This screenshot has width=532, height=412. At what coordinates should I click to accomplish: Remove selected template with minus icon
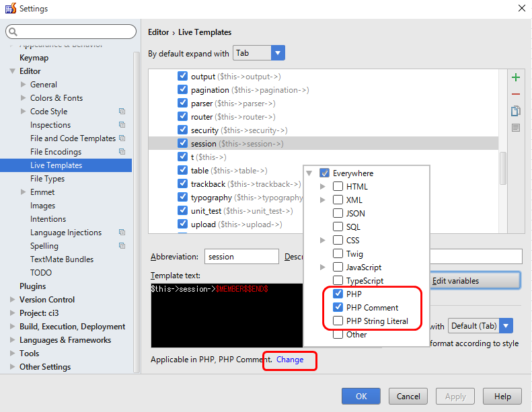[x=516, y=94]
